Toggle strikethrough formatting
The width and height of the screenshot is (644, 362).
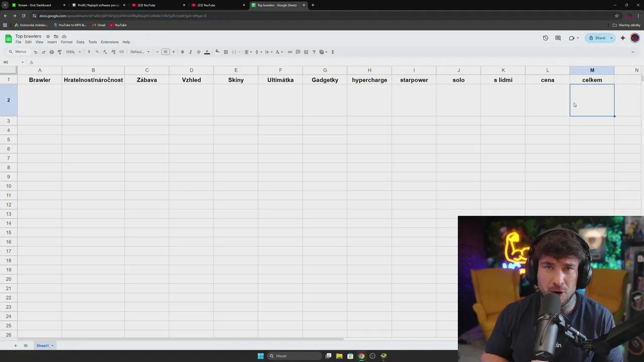(x=198, y=52)
